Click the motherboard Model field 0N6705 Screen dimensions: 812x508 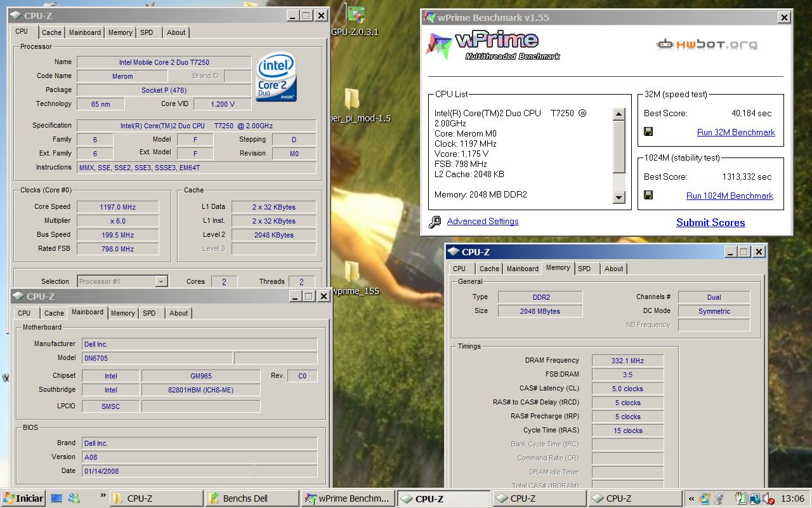[x=157, y=358]
